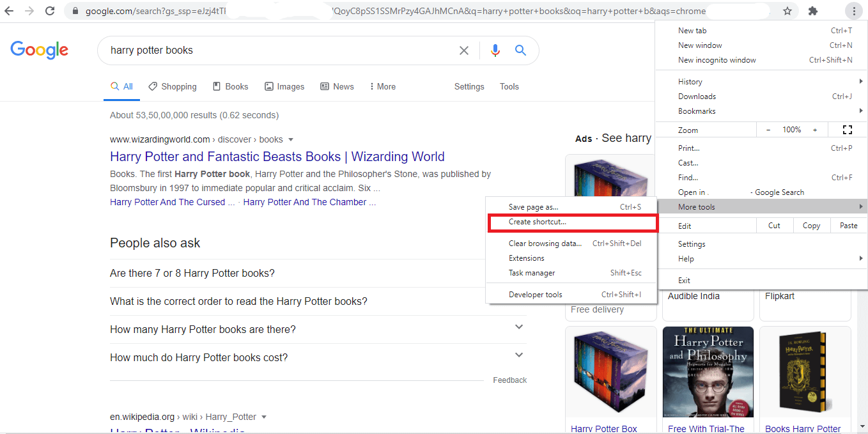The width and height of the screenshot is (868, 434).
Task: Switch to the News tab
Action: [337, 87]
